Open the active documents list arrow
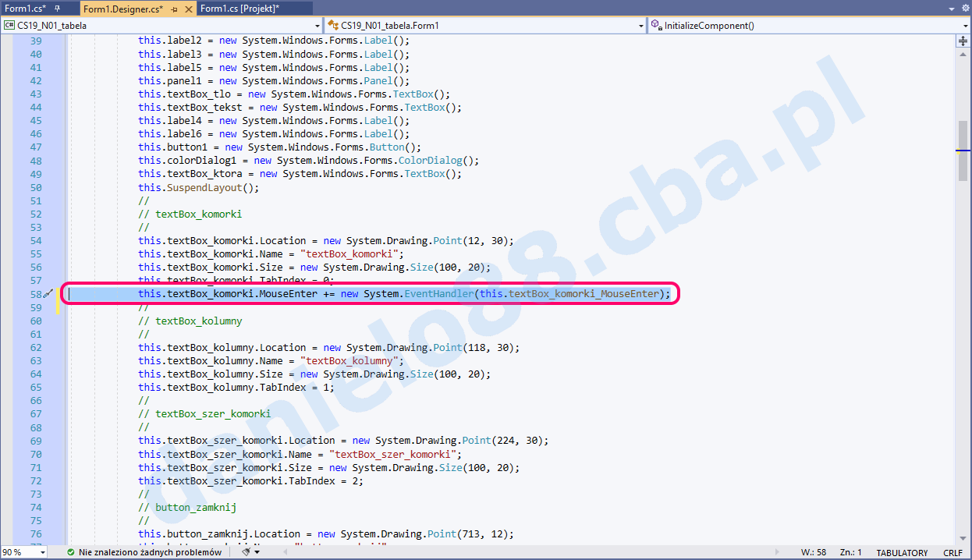This screenshot has height=560, width=972. pyautogui.click(x=951, y=8)
